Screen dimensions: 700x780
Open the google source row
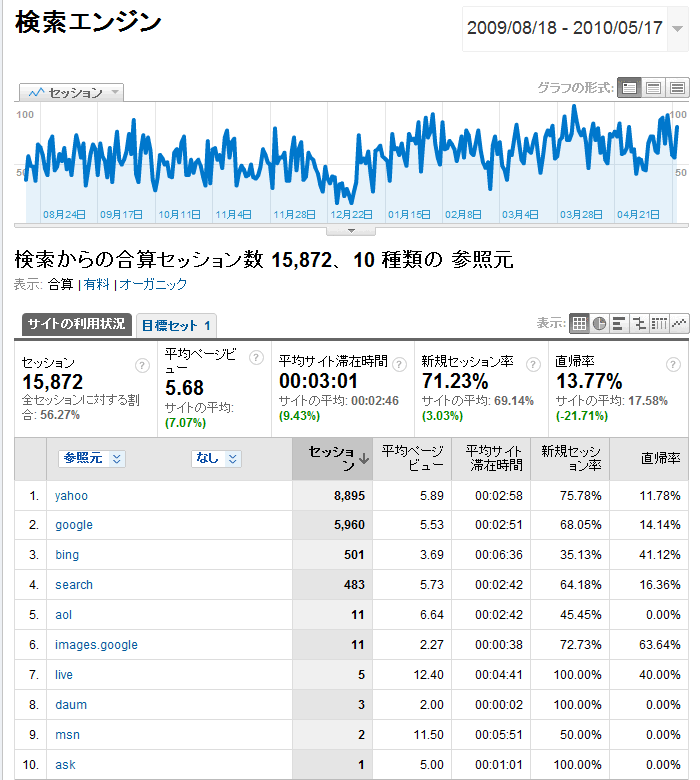[74, 525]
